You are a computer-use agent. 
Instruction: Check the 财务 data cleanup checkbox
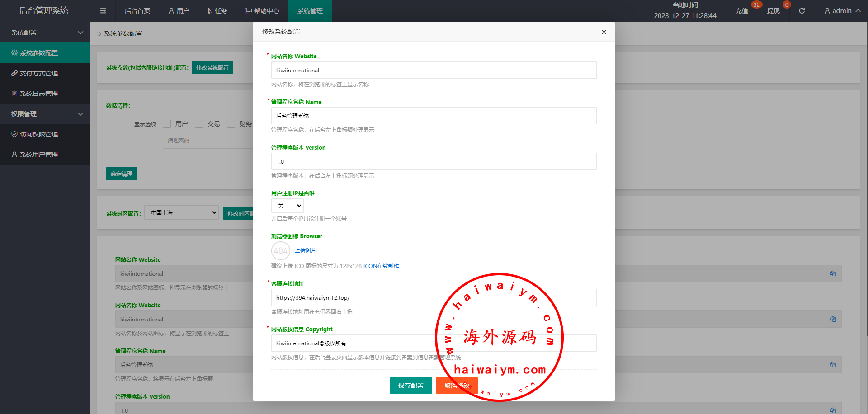point(231,124)
